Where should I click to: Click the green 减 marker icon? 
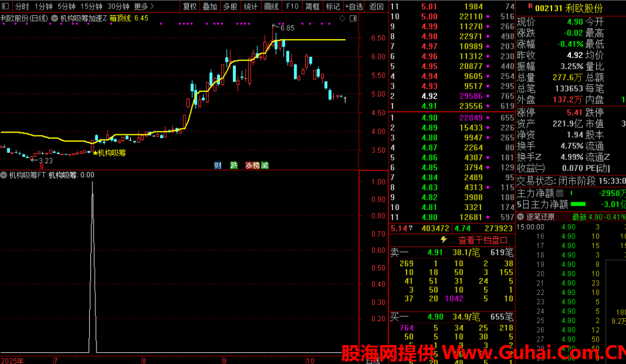264,166
